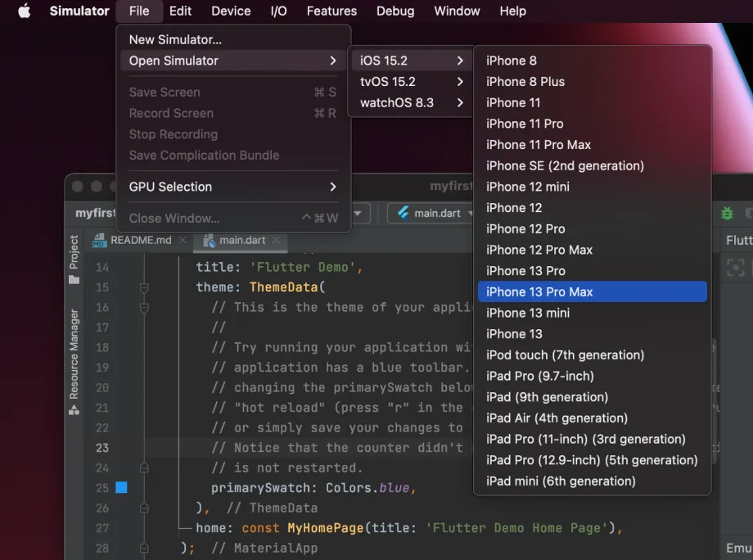Open the Debug menu
753x560 pixels.
click(395, 11)
